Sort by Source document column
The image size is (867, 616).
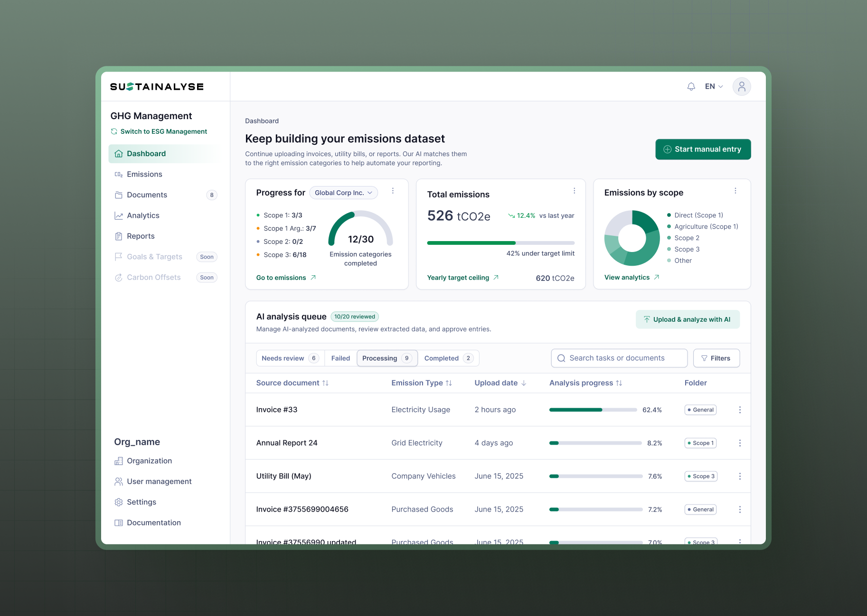[x=292, y=383]
